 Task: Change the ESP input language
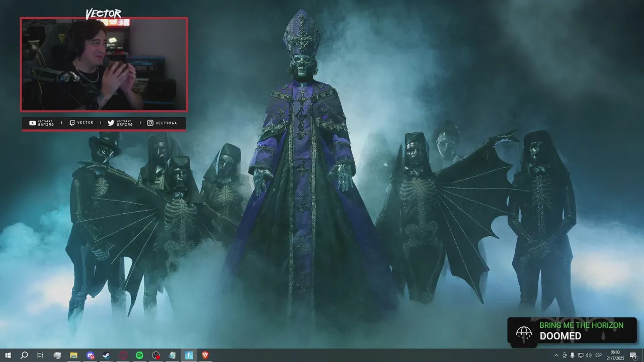tap(599, 355)
